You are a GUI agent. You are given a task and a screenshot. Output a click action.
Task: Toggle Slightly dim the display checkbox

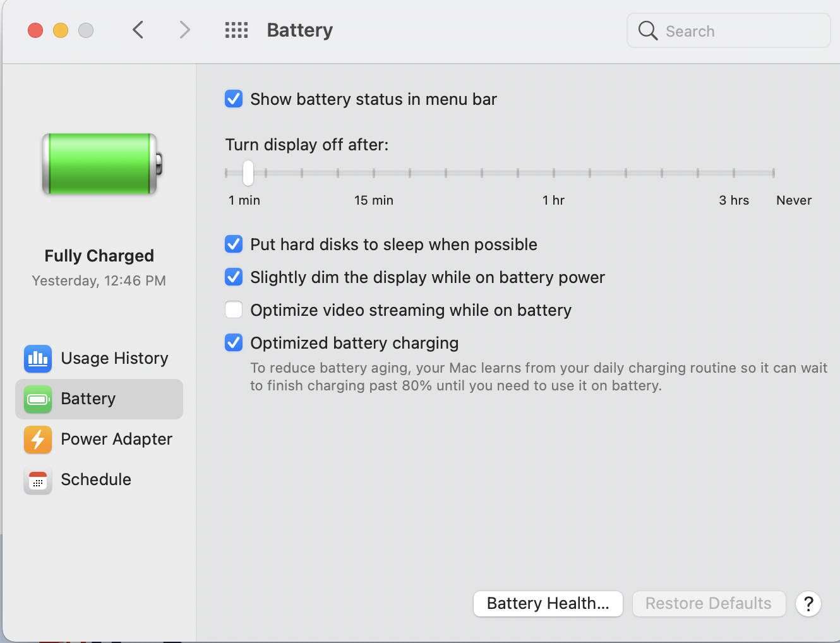[234, 277]
